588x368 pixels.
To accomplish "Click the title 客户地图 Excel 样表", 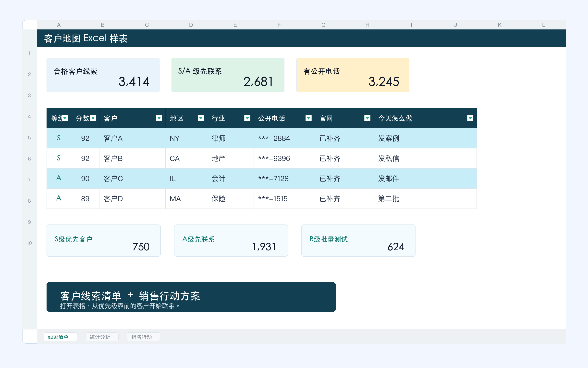I will point(86,39).
